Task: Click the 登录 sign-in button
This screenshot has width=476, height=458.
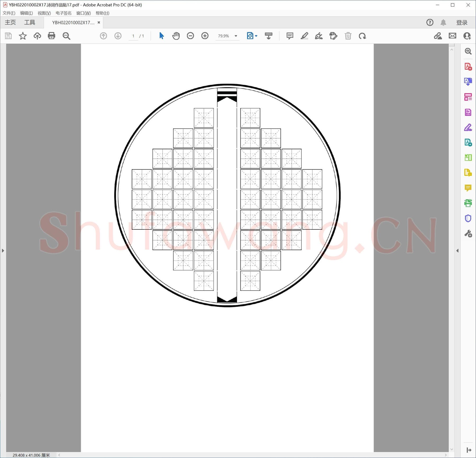Action: (x=462, y=22)
